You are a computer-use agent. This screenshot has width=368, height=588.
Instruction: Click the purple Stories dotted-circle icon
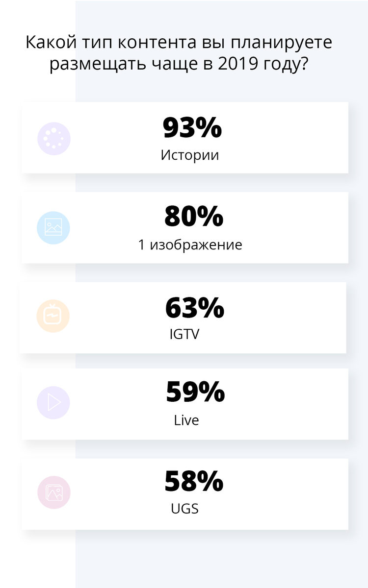click(x=54, y=139)
